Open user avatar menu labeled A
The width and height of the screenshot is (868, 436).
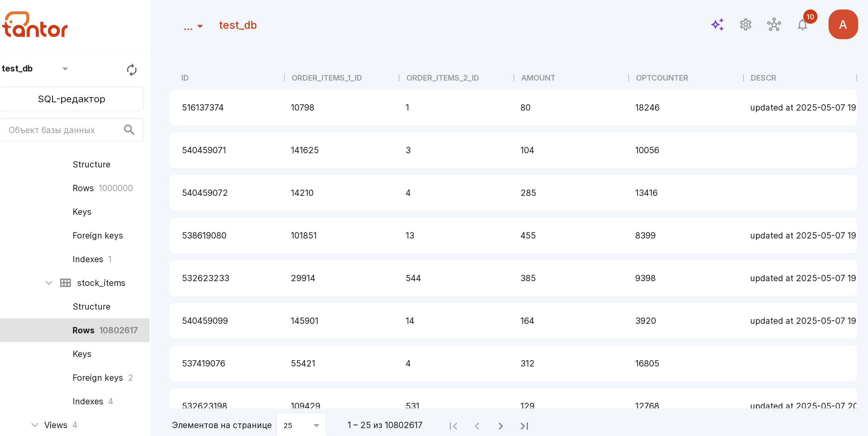843,24
